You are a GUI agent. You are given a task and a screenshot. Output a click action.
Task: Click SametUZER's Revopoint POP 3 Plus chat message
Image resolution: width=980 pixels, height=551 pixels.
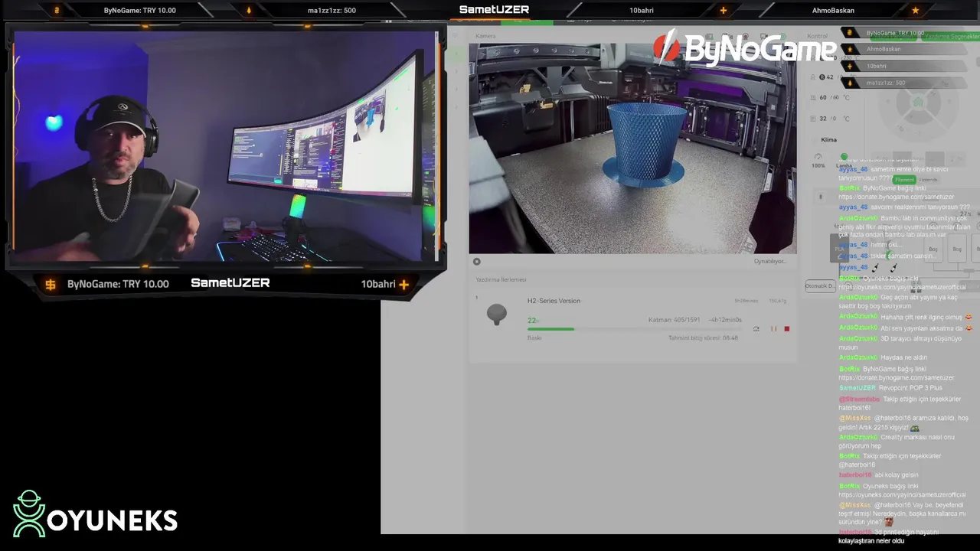point(890,388)
